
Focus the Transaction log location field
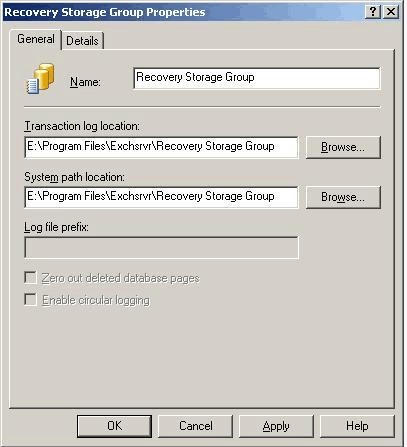(161, 147)
